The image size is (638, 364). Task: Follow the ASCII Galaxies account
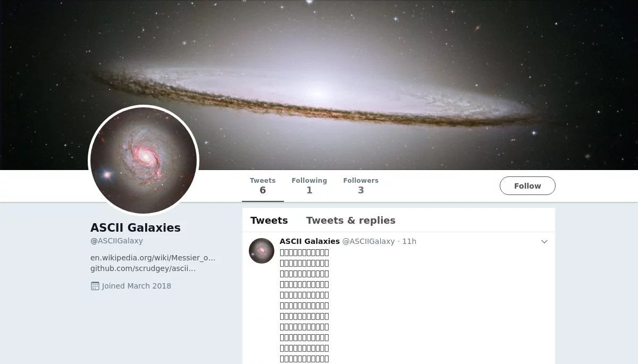(x=527, y=186)
